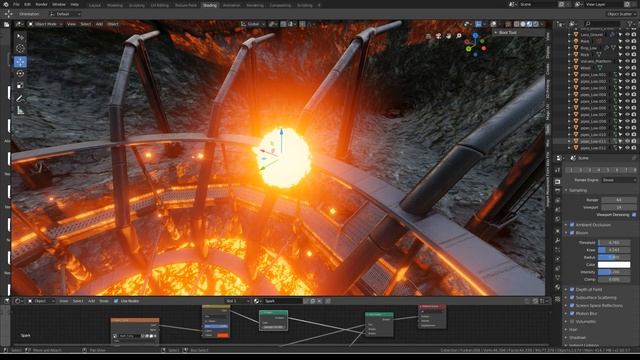This screenshot has height=360, width=640.
Task: Open the Render properties tab
Action: click(558, 181)
